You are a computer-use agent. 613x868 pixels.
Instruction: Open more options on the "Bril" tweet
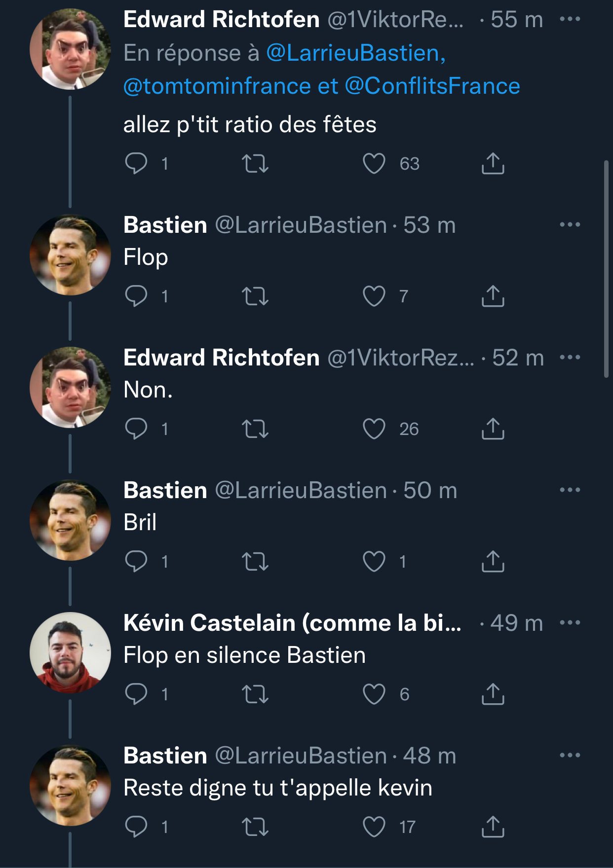pyautogui.click(x=570, y=490)
